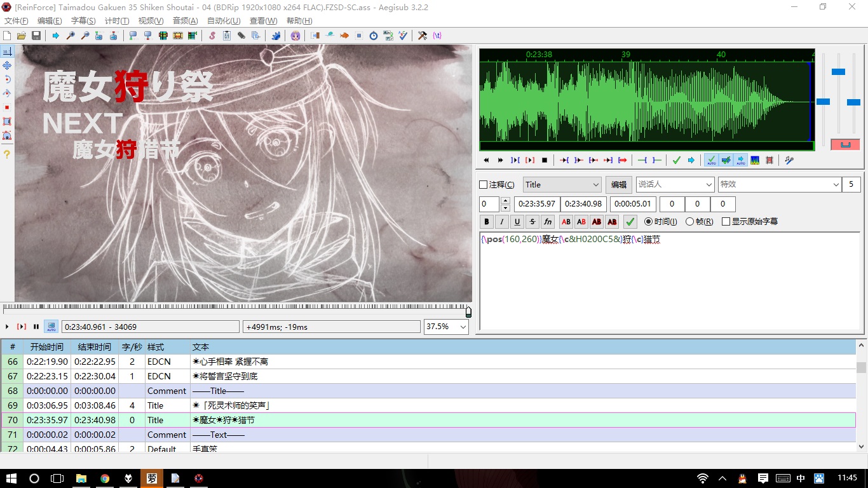This screenshot has width=868, height=488.
Task: Open Automation manager gear icon
Action: coord(276,36)
